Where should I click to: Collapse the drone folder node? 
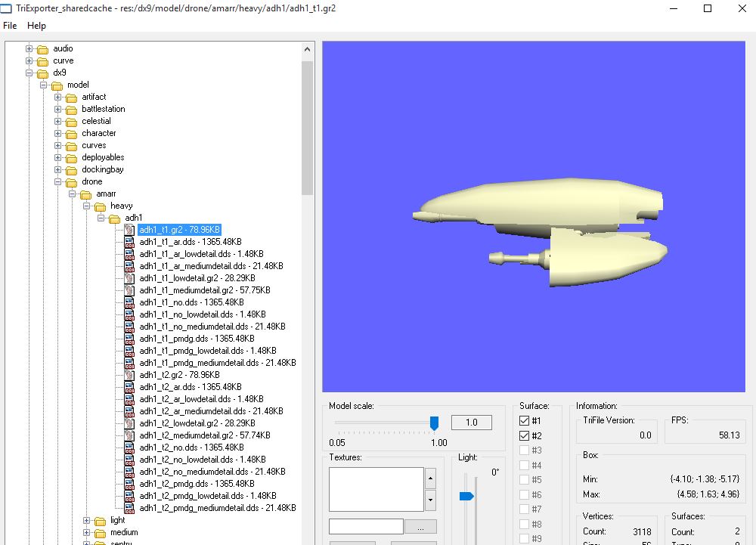pyautogui.click(x=58, y=181)
